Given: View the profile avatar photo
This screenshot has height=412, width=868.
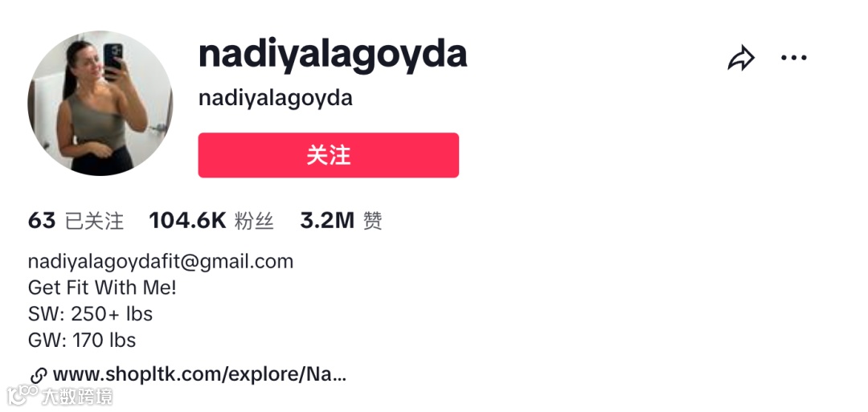Looking at the screenshot, I should click(x=100, y=103).
